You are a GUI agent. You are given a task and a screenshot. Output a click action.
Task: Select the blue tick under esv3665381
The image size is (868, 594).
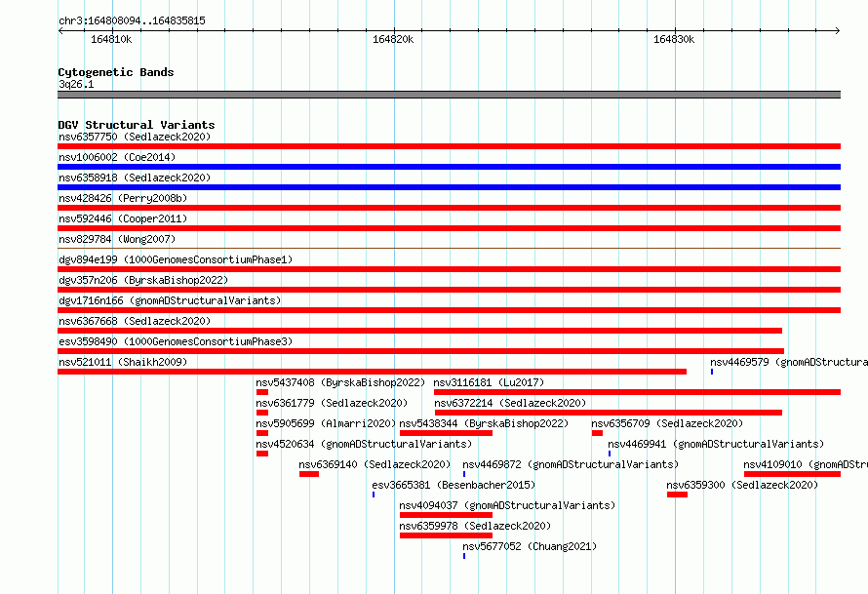(374, 495)
